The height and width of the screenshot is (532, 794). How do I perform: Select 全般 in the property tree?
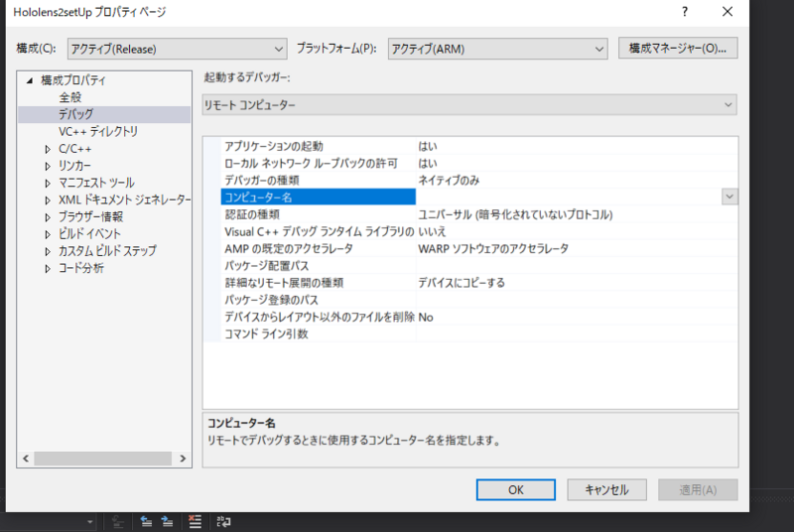tap(69, 97)
